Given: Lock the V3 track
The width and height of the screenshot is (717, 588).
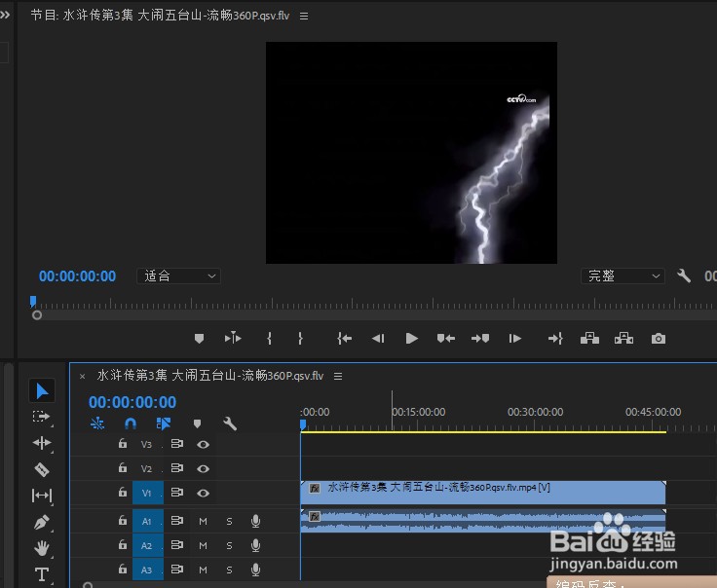Looking at the screenshot, I should (x=123, y=443).
